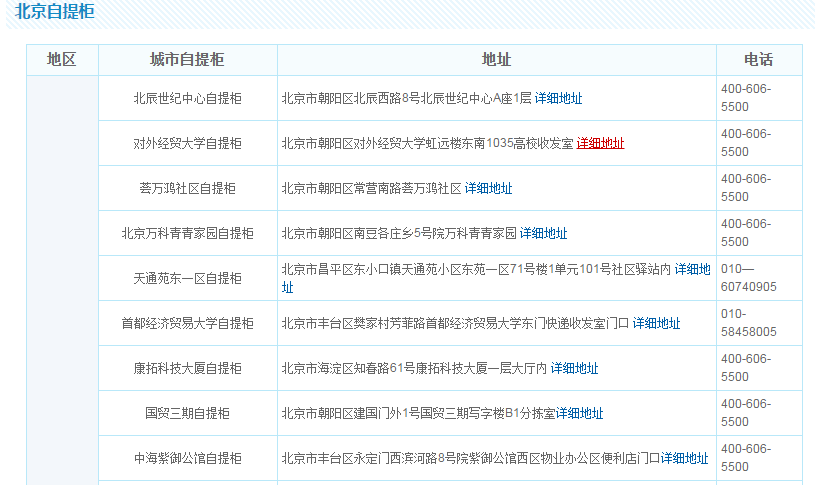The width and height of the screenshot is (815, 485).
Task: Click phone number 010—60740905 in 天通苑 row
Action: (748, 278)
